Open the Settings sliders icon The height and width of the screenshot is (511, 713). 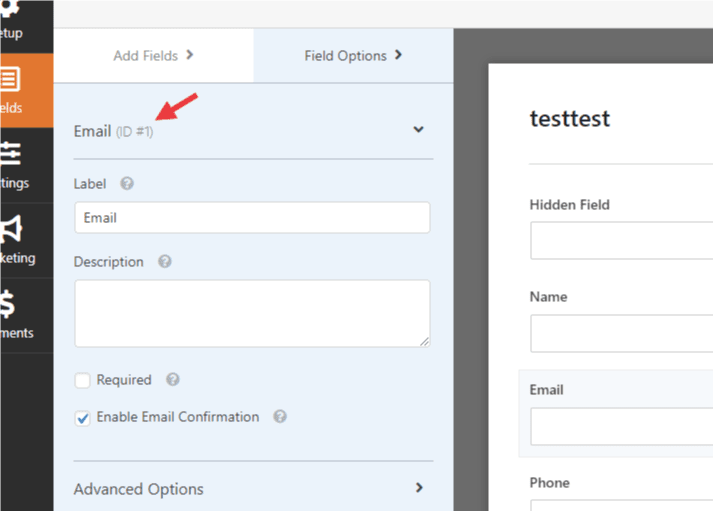[x=10, y=154]
